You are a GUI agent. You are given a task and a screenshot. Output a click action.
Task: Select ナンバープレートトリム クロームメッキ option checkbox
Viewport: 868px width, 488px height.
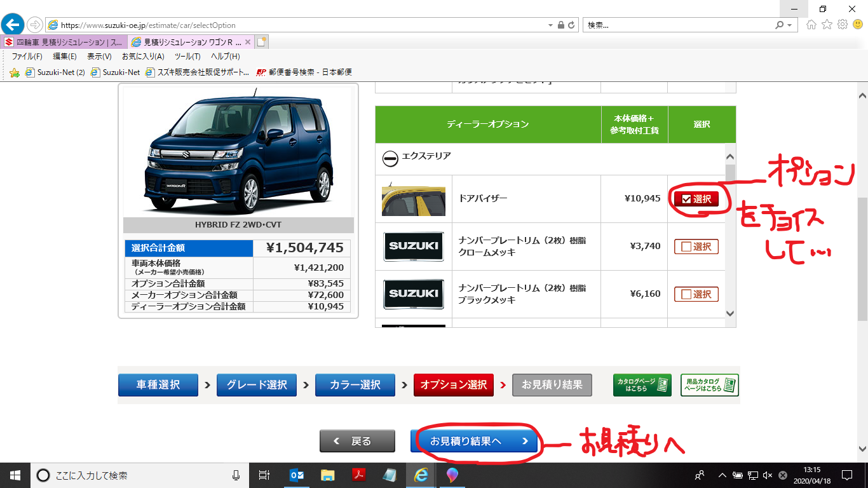click(696, 247)
